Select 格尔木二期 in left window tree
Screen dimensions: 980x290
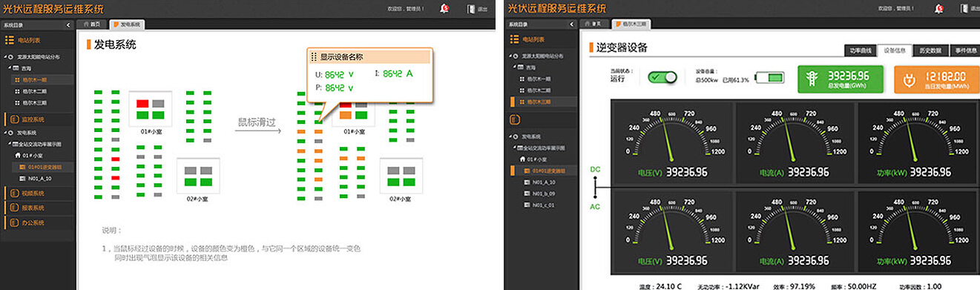34,90
